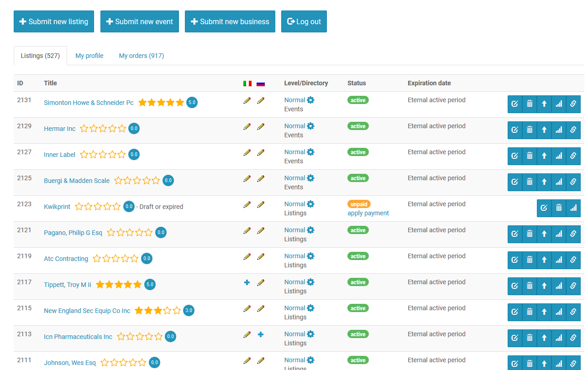Open level gear next to Normal for Kwikprint
This screenshot has width=588, height=370.
(311, 204)
